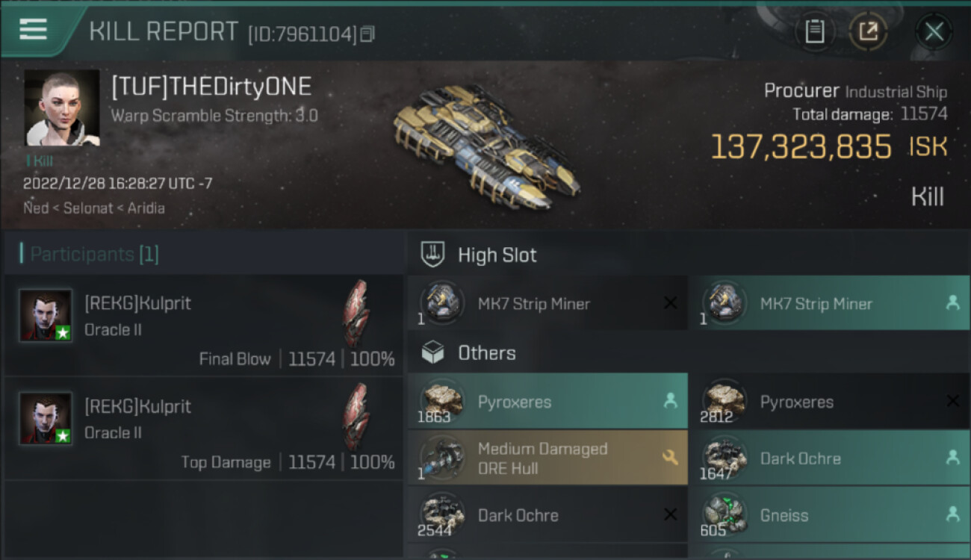This screenshot has width=971, height=560.
Task: Select the Pyroxeres 1863 dropped item
Action: click(547, 402)
